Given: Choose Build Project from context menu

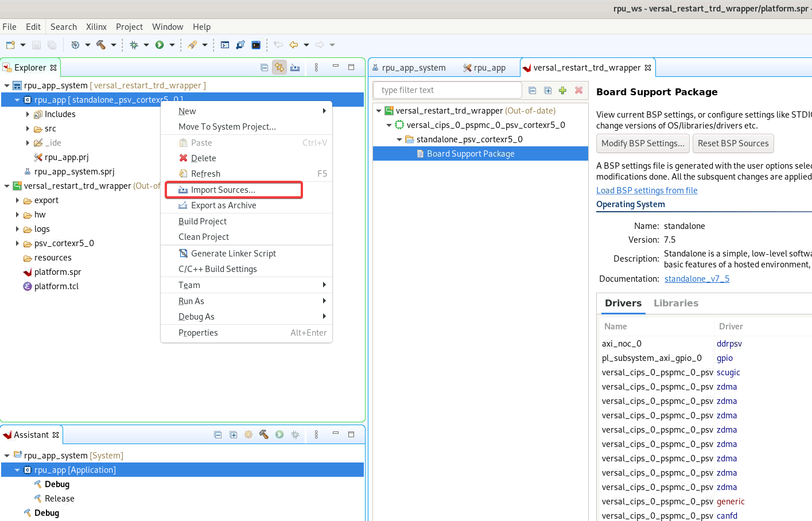Looking at the screenshot, I should click(x=247, y=221).
